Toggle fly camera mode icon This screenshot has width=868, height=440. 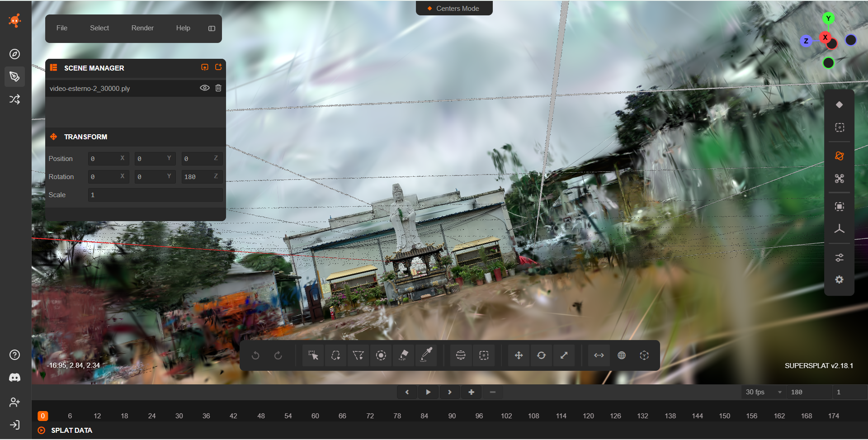pos(840,179)
